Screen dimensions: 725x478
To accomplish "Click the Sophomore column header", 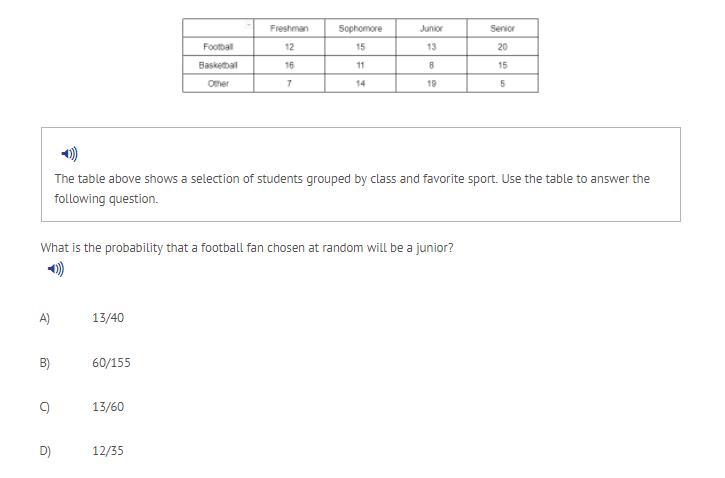I will (x=360, y=28).
